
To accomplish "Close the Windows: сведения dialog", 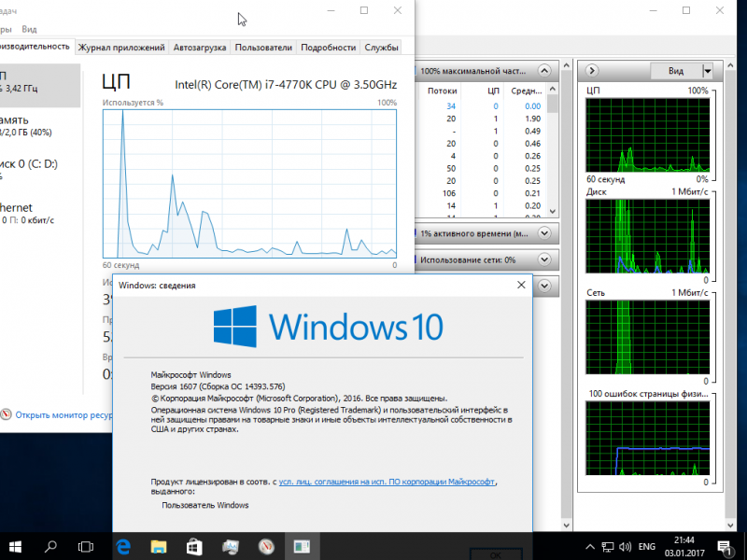I will (521, 285).
